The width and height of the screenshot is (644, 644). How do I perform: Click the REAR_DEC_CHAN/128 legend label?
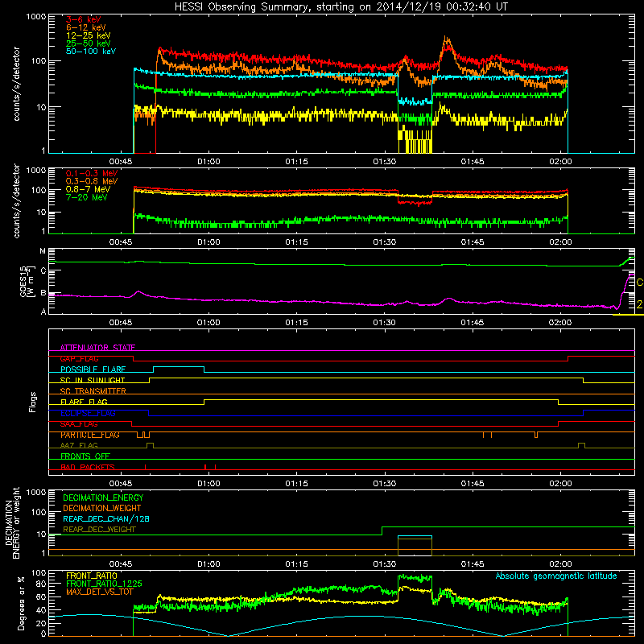coord(106,518)
